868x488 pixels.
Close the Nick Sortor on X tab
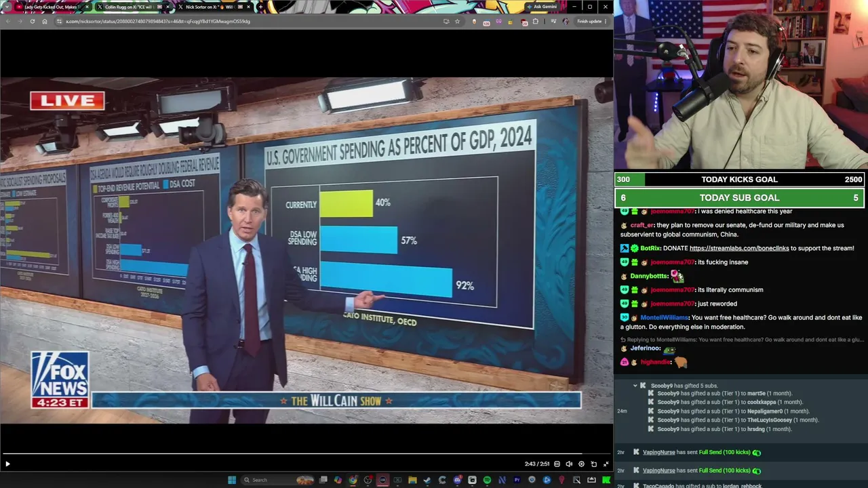249,7
